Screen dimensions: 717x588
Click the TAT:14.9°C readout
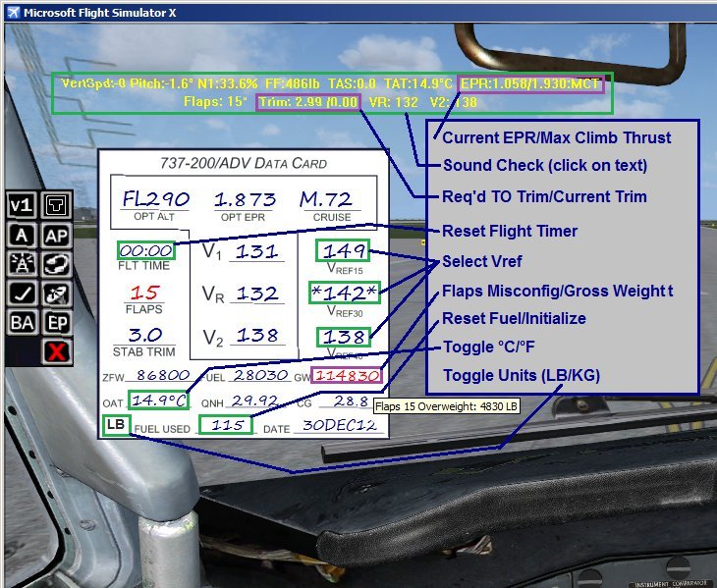[418, 84]
